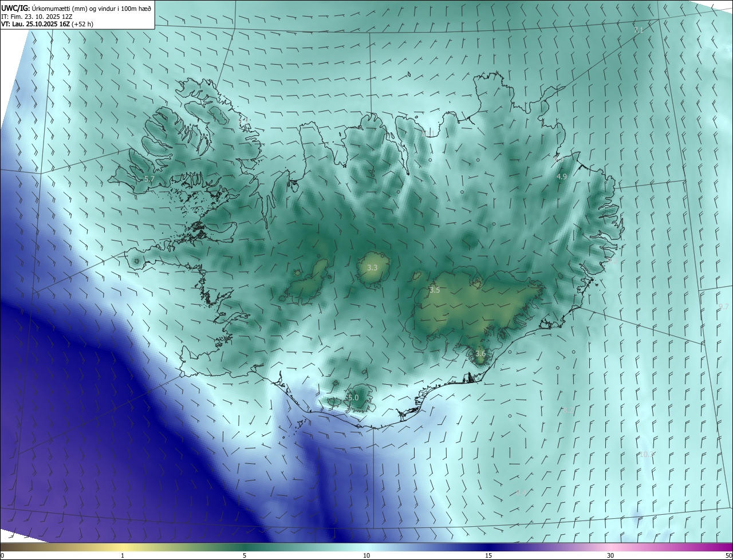Click the 3.5 value on Vatnajökull glacier
The height and width of the screenshot is (560, 733).
435,290
